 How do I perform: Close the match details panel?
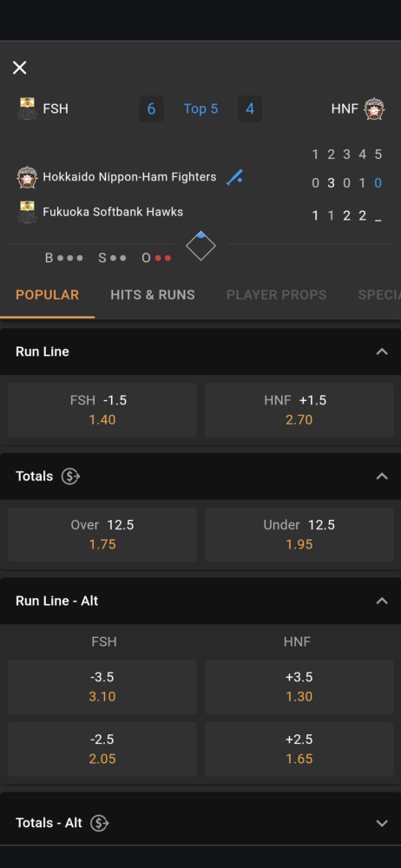(19, 68)
